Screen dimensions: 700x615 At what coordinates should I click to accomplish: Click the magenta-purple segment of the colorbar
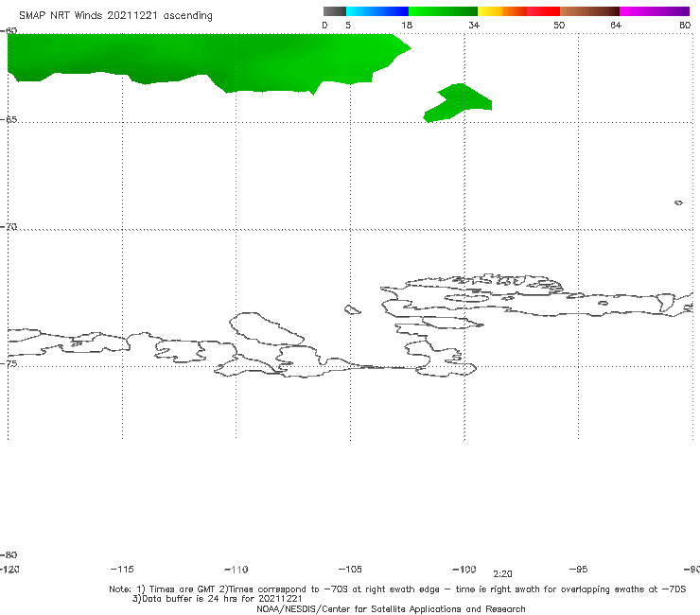(x=655, y=11)
